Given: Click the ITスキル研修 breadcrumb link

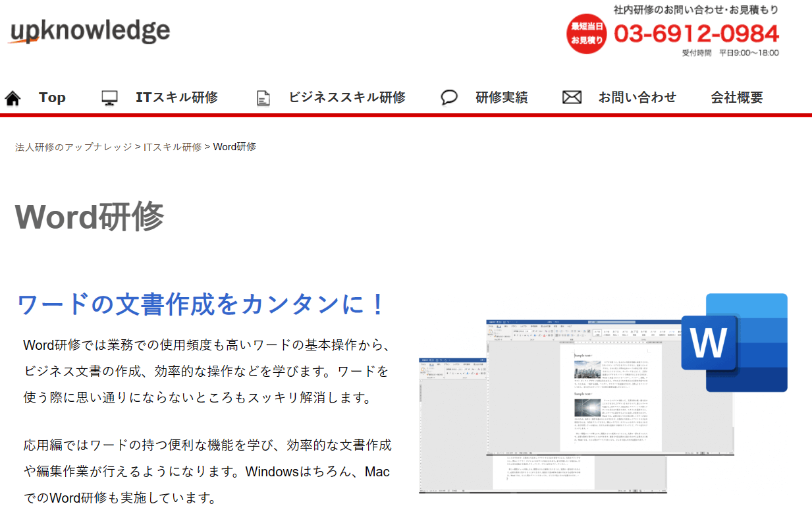Looking at the screenshot, I should tap(173, 147).
